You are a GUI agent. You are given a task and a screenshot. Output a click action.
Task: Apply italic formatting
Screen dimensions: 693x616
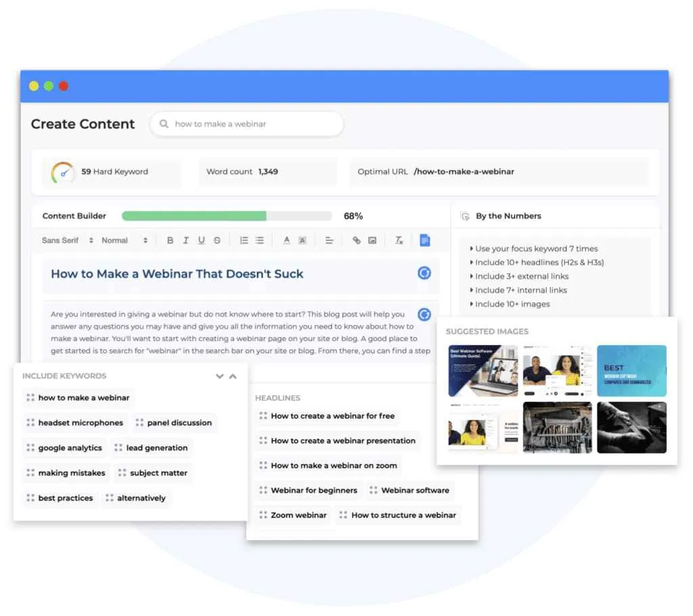(185, 240)
